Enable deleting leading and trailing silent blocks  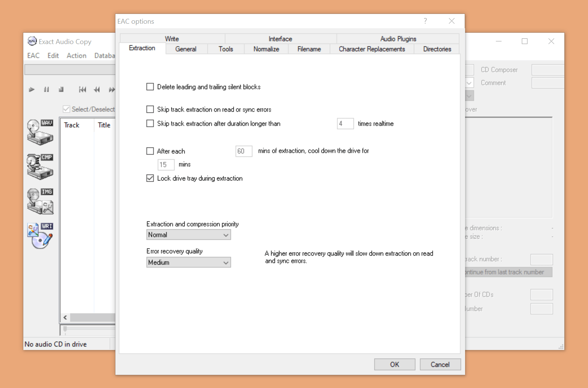[x=150, y=87]
